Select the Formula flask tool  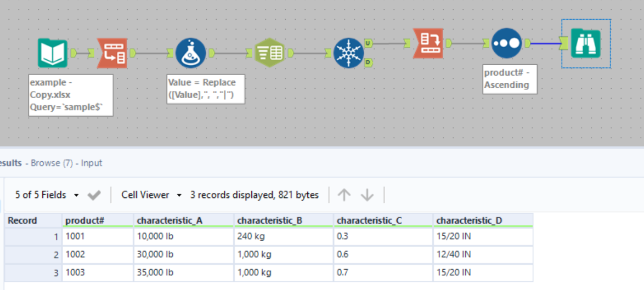pos(190,53)
